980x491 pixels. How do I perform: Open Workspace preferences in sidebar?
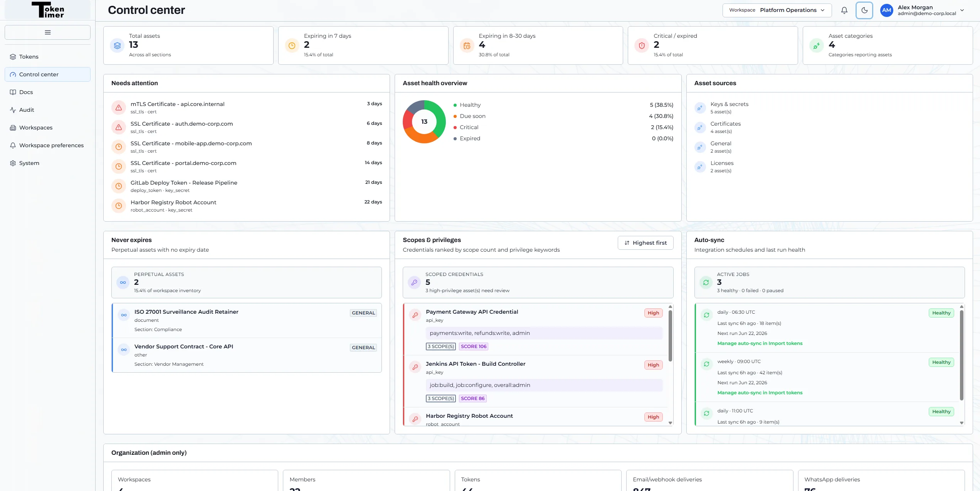(47, 145)
